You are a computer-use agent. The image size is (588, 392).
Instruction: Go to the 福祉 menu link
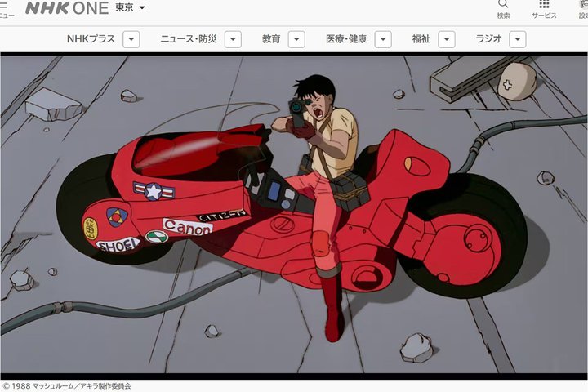tap(421, 39)
